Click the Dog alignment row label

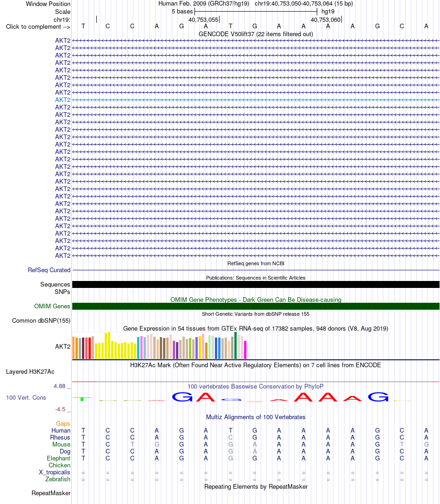point(65,451)
